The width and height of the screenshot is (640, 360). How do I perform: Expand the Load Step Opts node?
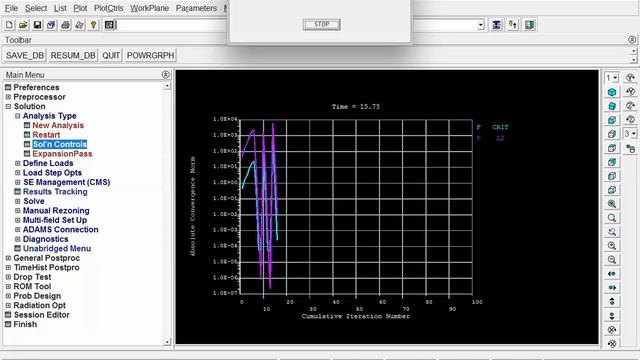coord(18,172)
